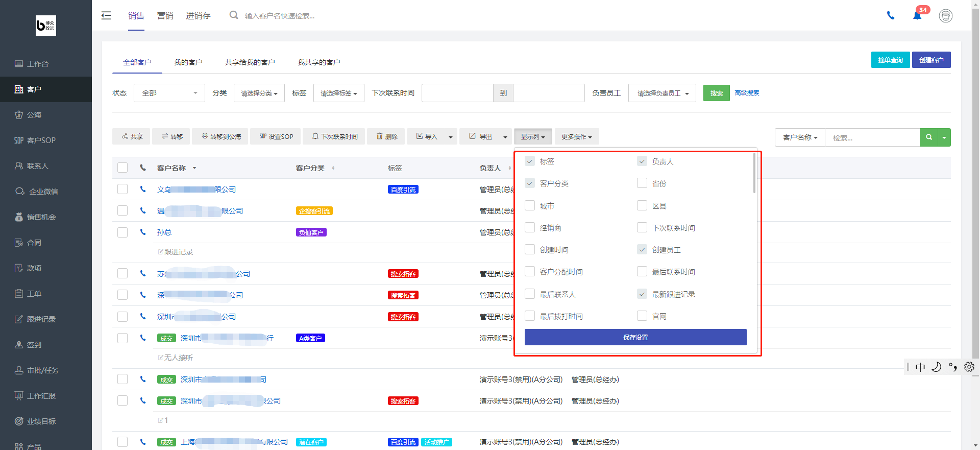
Task: Check the 官网 column checkbox
Action: point(642,316)
